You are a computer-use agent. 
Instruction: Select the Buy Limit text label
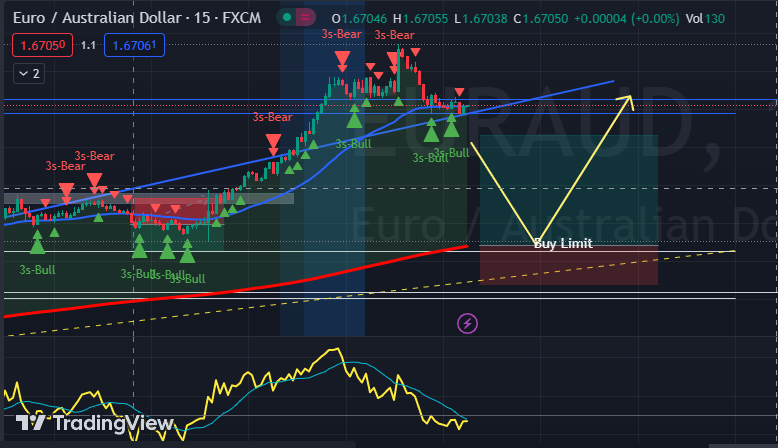tap(563, 244)
